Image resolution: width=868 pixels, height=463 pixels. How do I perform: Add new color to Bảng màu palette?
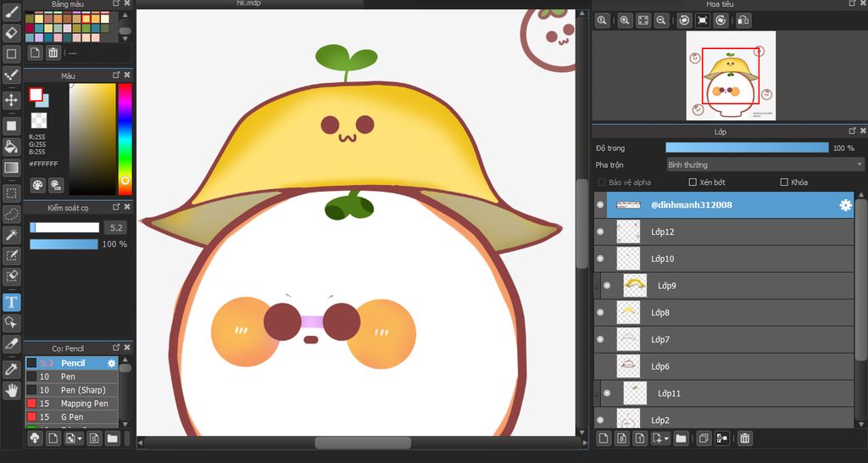[36, 53]
